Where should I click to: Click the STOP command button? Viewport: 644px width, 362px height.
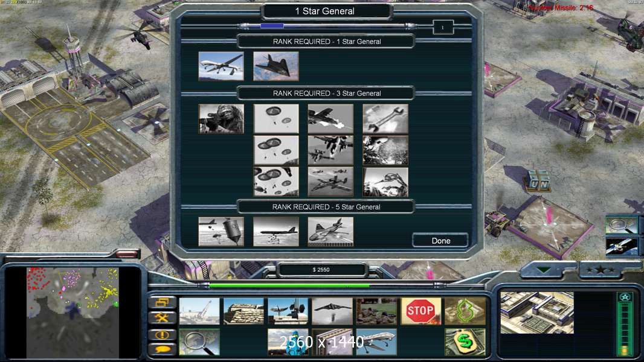421,311
